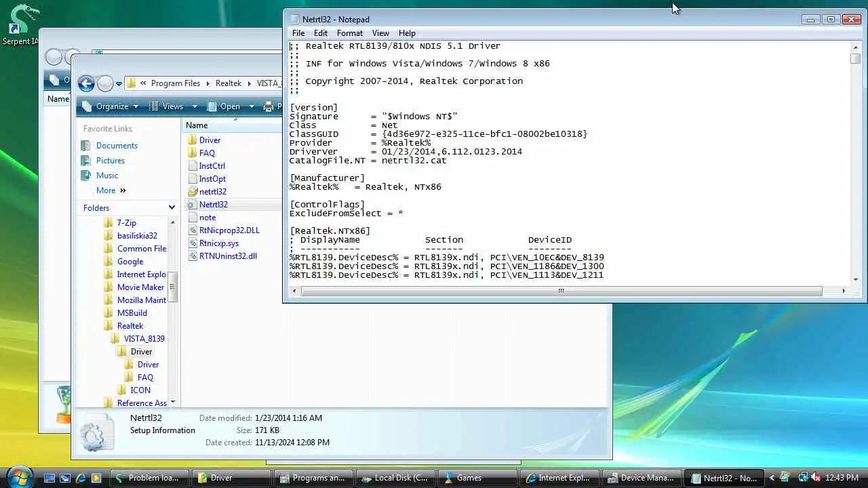Click the Forward arrow in Explorer window
868x488 pixels.
coord(105,83)
